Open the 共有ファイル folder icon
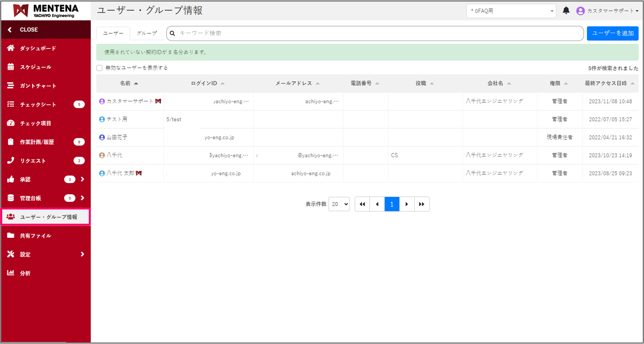The width and height of the screenshot is (644, 344). [11, 235]
